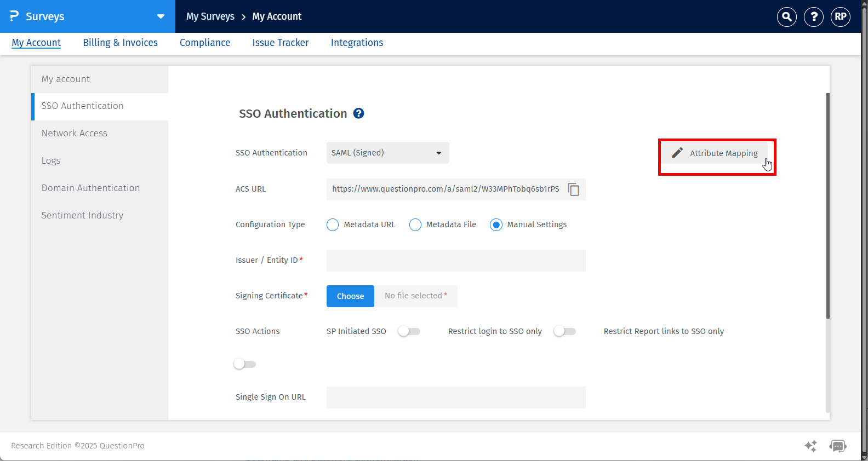Screen dimensions: 868x461
Task: Open the Billing & Invoices tab
Action: coord(120,43)
